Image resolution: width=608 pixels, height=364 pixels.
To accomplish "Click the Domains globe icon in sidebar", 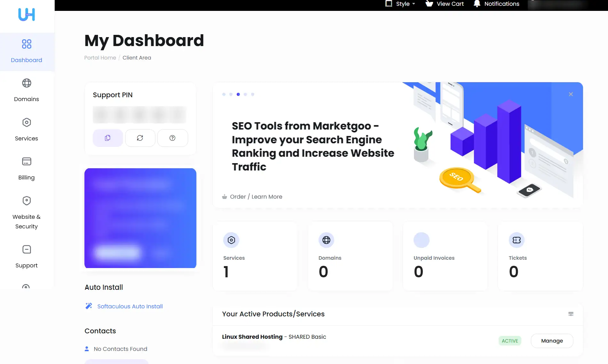I will (27, 83).
